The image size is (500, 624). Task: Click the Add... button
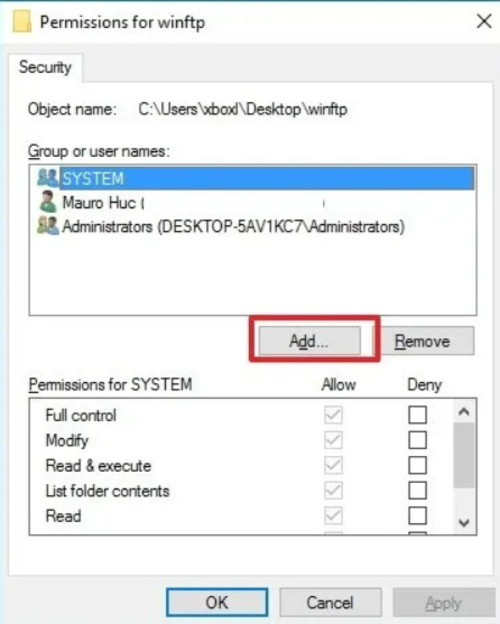[x=309, y=341]
